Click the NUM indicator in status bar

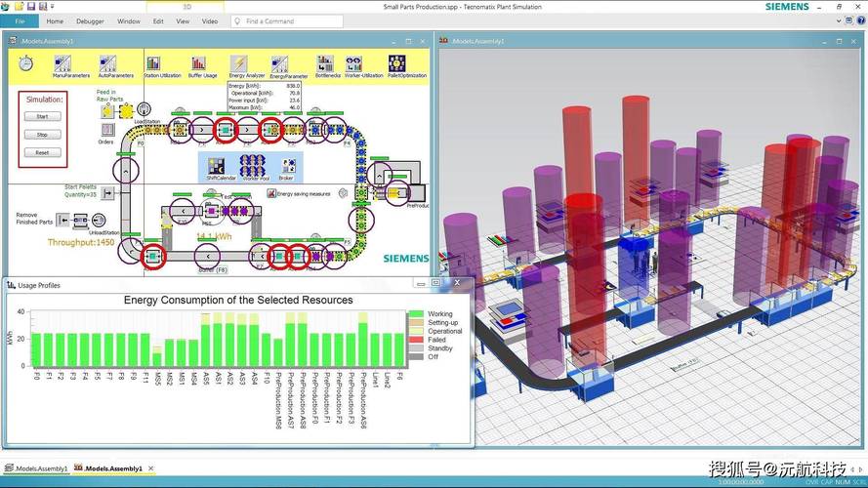(843, 482)
